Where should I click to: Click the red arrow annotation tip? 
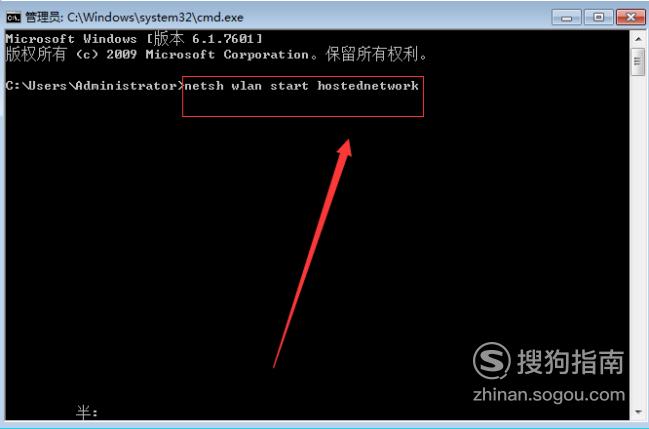click(347, 143)
